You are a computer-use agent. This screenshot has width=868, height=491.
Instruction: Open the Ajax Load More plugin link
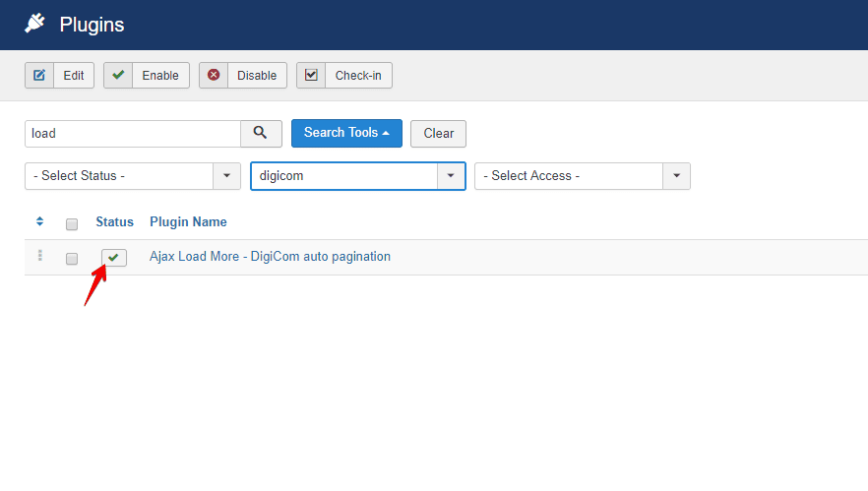click(270, 257)
